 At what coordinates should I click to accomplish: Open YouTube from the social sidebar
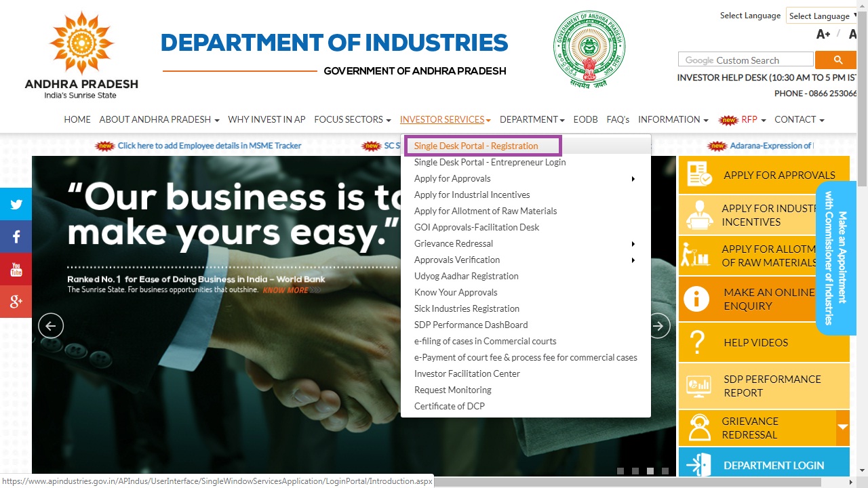(16, 269)
